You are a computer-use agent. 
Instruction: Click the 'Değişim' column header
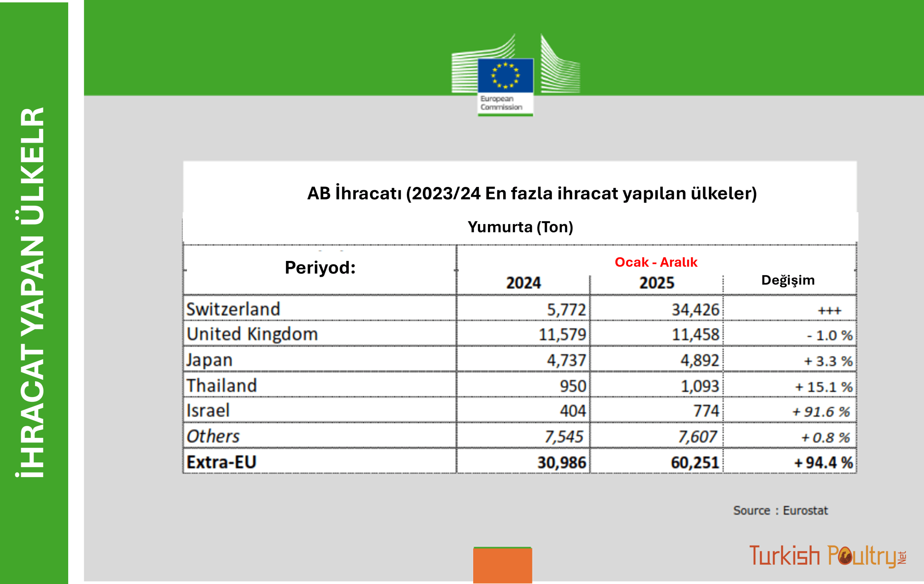point(788,280)
